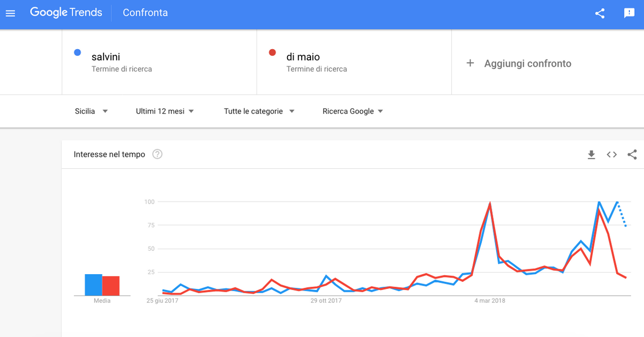Viewport: 644px width, 337px height.
Task: Expand the Sicilia region dropdown
Action: (91, 111)
